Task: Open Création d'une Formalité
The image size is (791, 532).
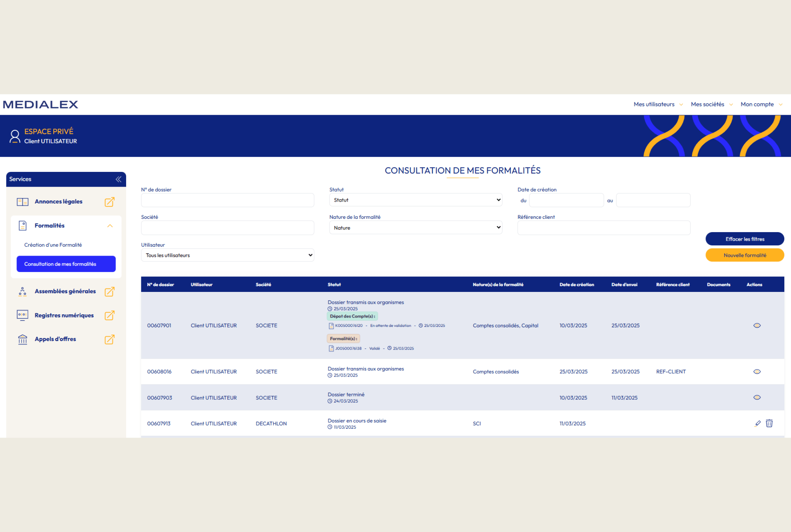Action: coord(53,245)
